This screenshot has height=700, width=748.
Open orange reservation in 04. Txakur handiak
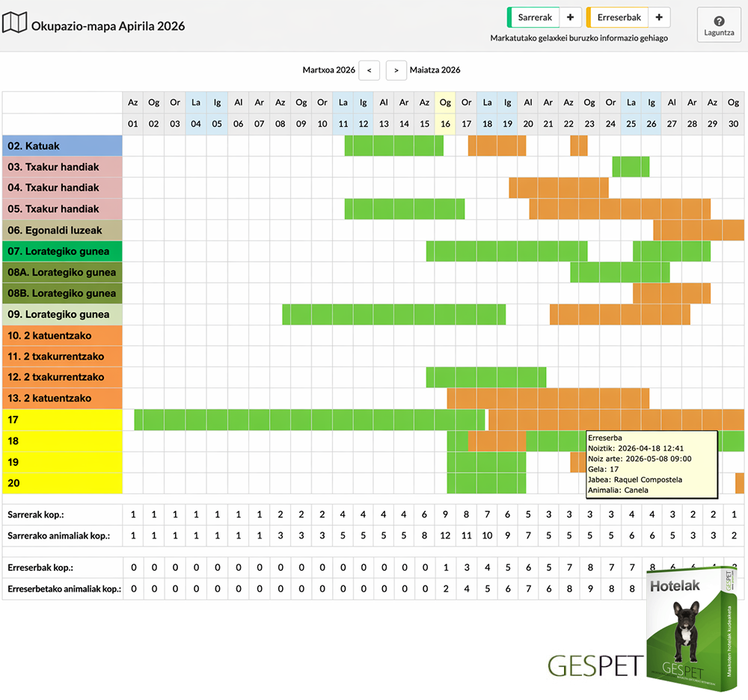559,188
